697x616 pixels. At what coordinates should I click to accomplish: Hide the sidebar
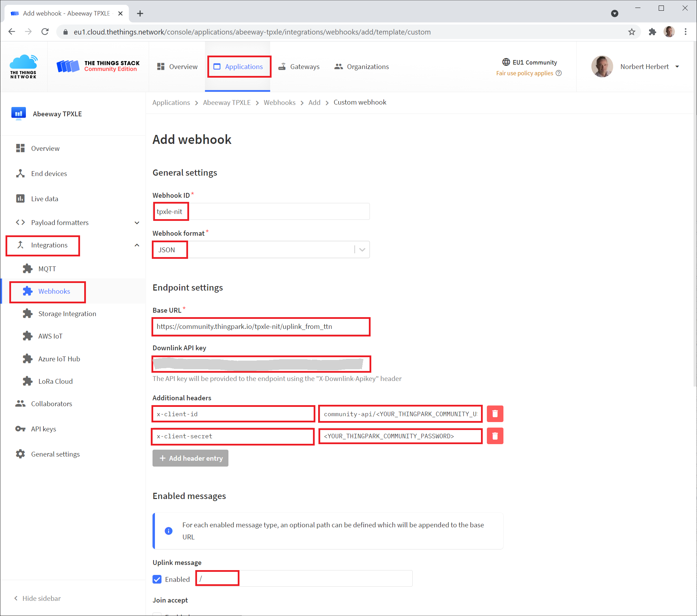tap(37, 598)
